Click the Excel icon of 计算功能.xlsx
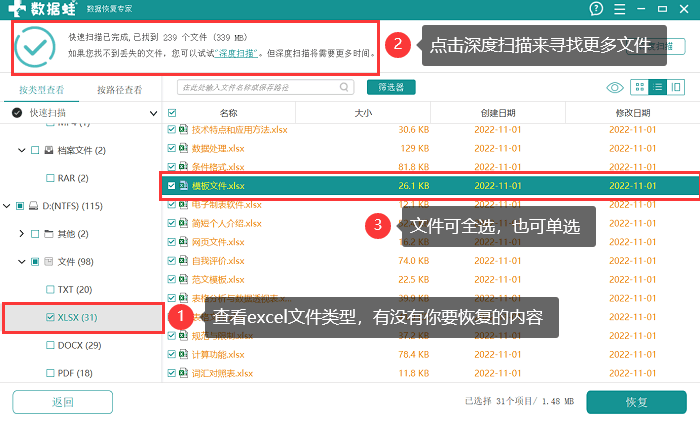This screenshot has height=426, width=700. (183, 354)
